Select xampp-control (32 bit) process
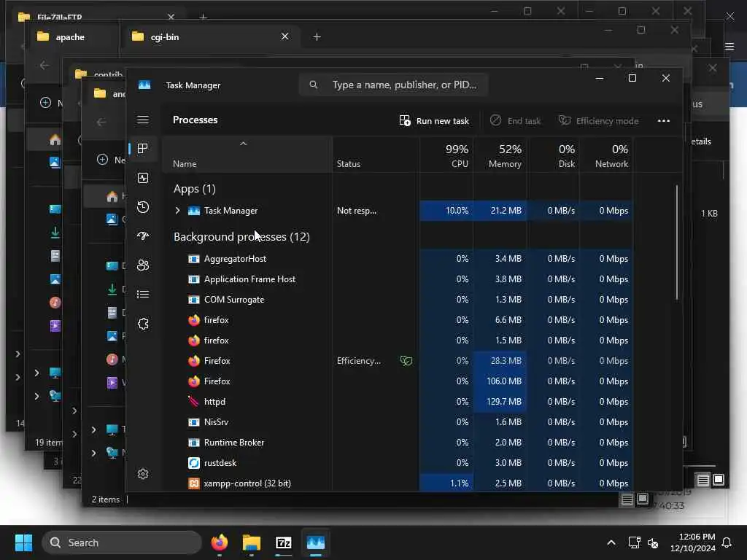Viewport: 747px width, 560px height. click(399, 483)
